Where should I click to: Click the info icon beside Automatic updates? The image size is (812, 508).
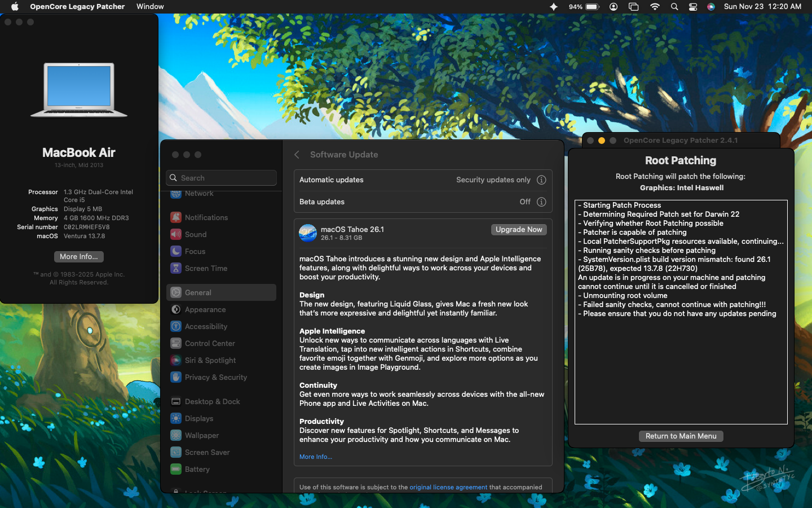coord(541,180)
